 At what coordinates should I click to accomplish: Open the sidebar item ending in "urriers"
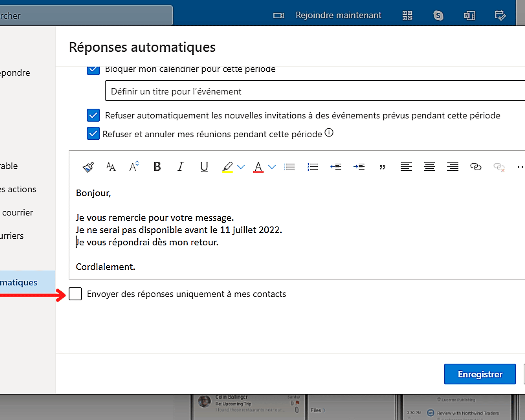pos(12,236)
